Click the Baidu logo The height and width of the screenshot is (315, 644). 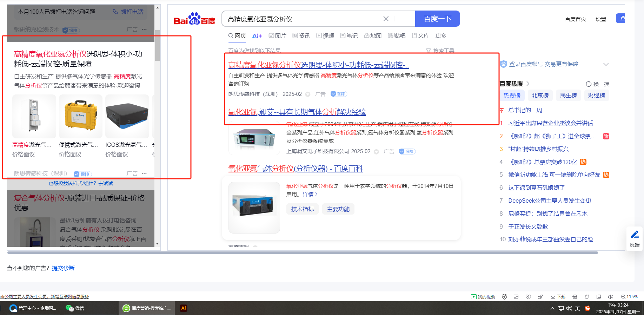194,19
